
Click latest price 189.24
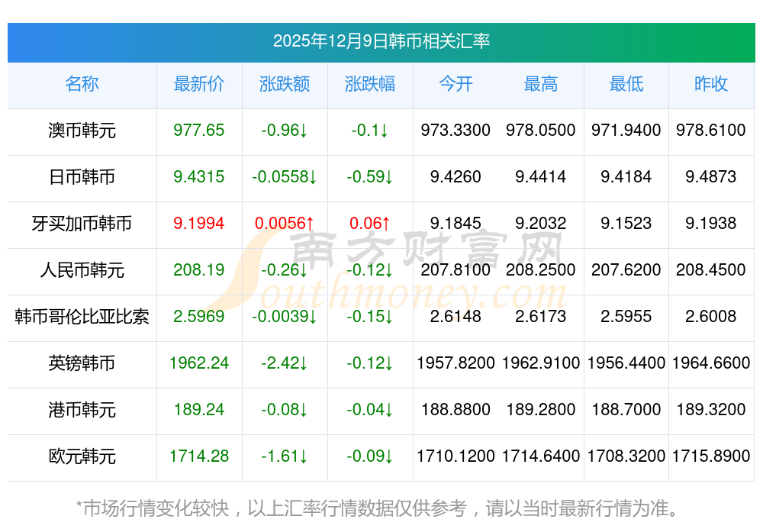(x=199, y=409)
